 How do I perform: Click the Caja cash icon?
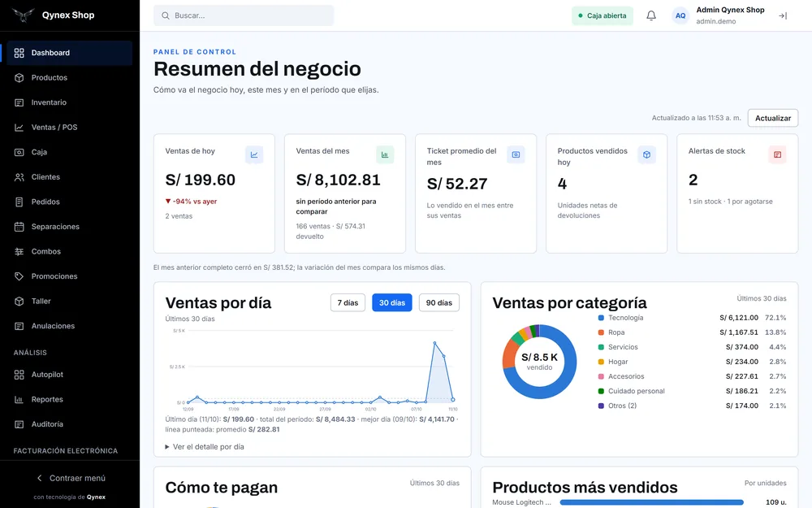coord(19,153)
